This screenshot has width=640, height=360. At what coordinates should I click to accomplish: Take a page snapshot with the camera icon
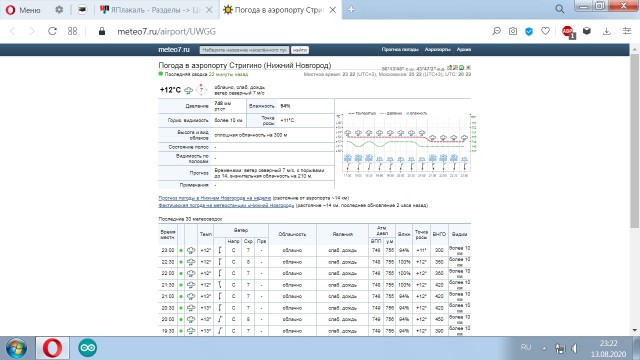pos(513,31)
